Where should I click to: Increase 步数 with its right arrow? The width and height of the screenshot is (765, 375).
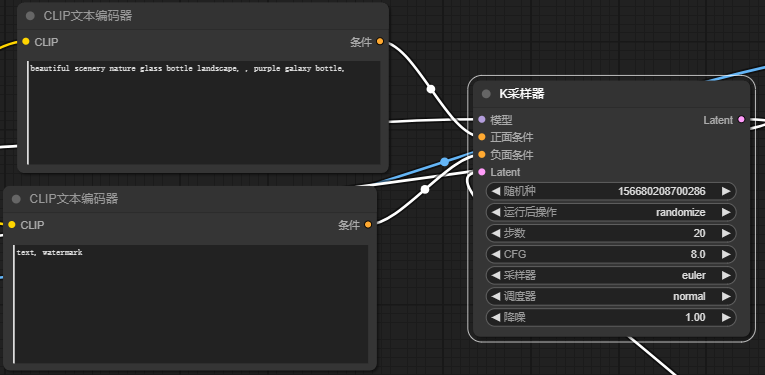pyautogui.click(x=726, y=234)
